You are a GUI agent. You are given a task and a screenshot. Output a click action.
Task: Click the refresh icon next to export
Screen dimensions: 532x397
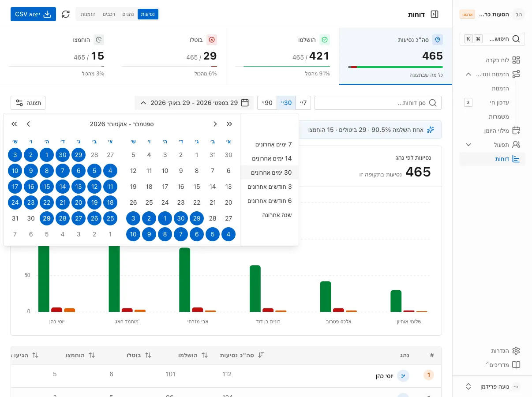click(66, 14)
